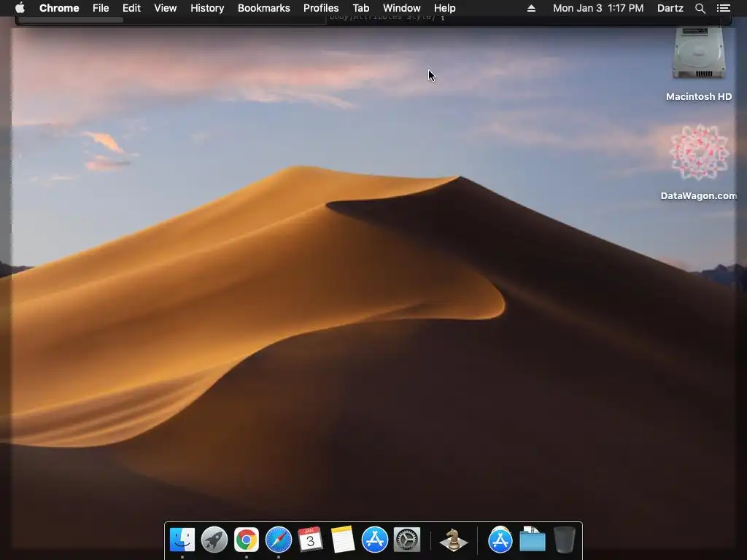
Task: Open the History menu
Action: [x=207, y=8]
